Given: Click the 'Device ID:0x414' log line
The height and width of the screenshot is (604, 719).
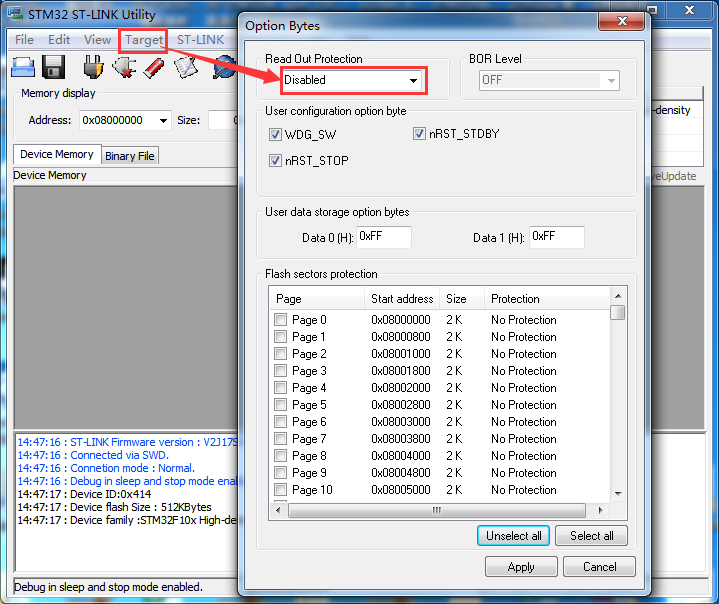Looking at the screenshot, I should tap(84, 494).
